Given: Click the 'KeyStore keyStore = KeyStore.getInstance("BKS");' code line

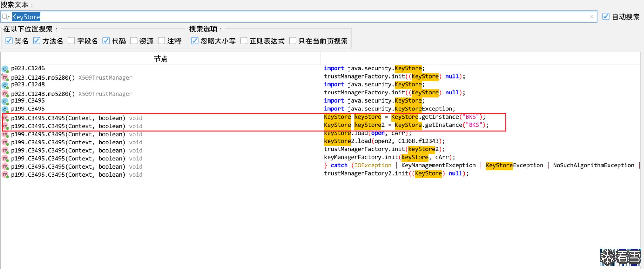Looking at the screenshot, I should [405, 117].
